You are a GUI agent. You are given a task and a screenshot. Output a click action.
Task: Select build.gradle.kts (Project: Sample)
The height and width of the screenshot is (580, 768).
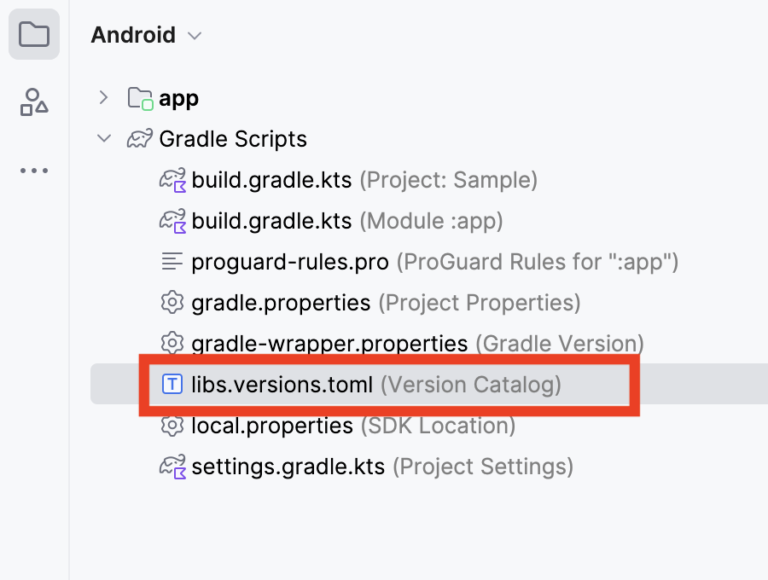[x=271, y=180]
